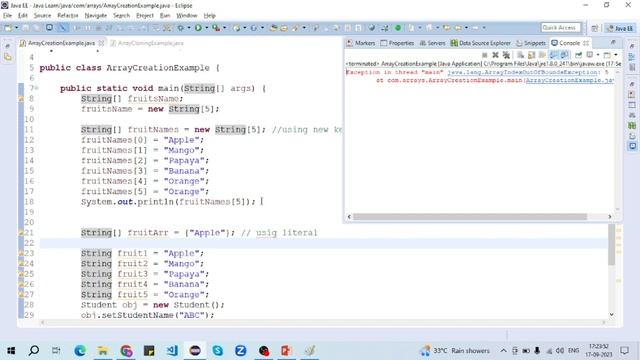Click the Open Task toolbar icon beside Mark Occurrences
Screen dimensions: 640x360
[49, 28]
